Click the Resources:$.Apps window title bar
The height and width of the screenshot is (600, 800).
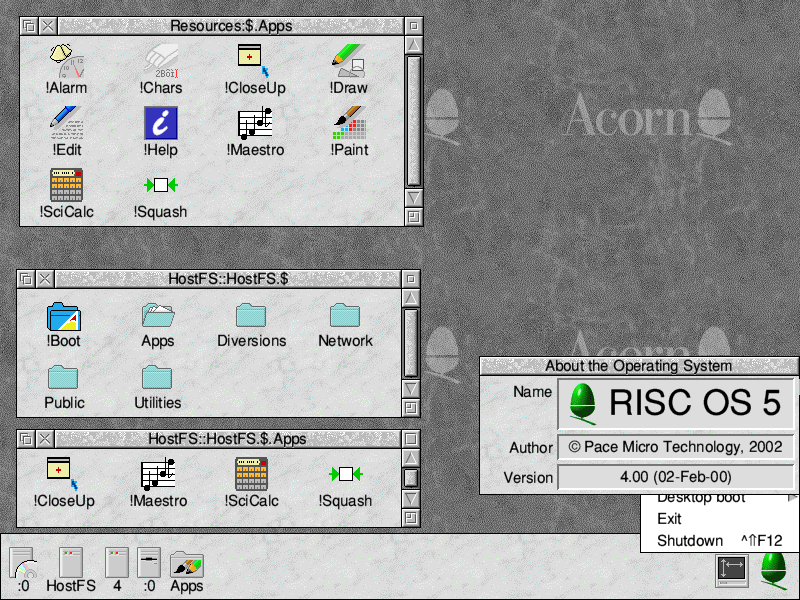coord(231,26)
